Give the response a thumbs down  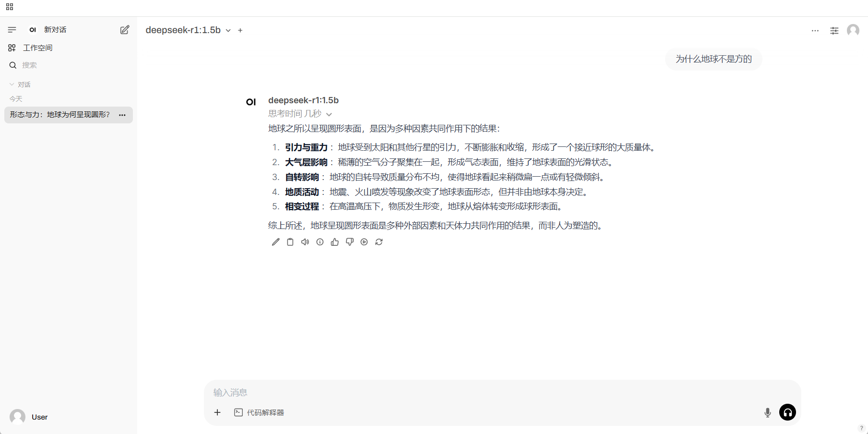tap(350, 242)
